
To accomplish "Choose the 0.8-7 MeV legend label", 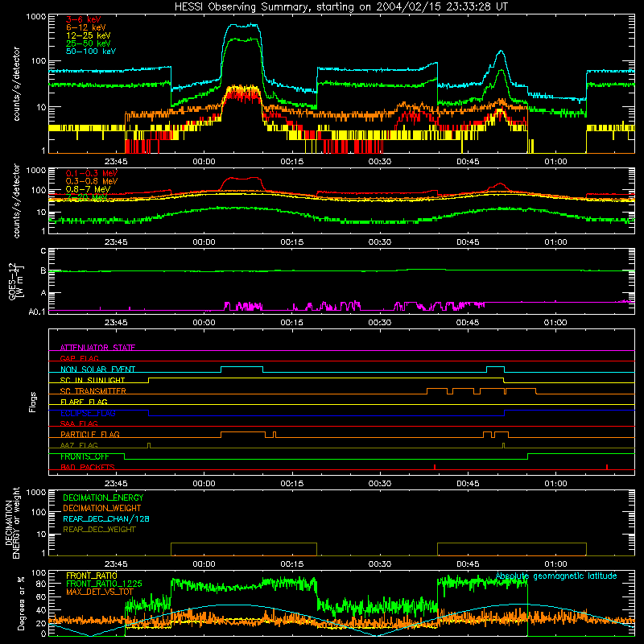I will click(88, 189).
